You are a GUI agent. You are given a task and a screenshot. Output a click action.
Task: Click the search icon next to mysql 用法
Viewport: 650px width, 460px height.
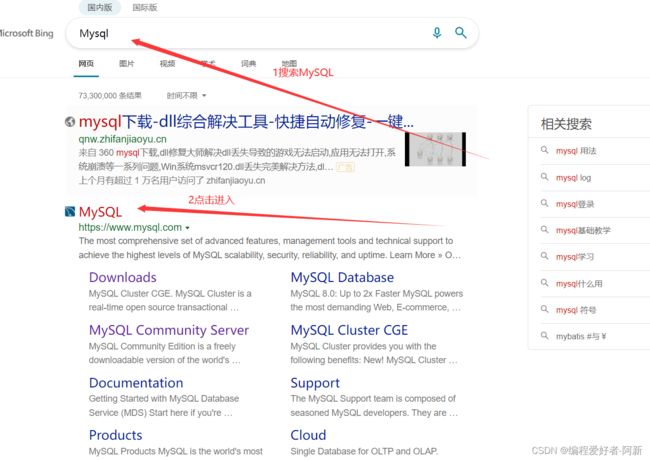coord(544,150)
